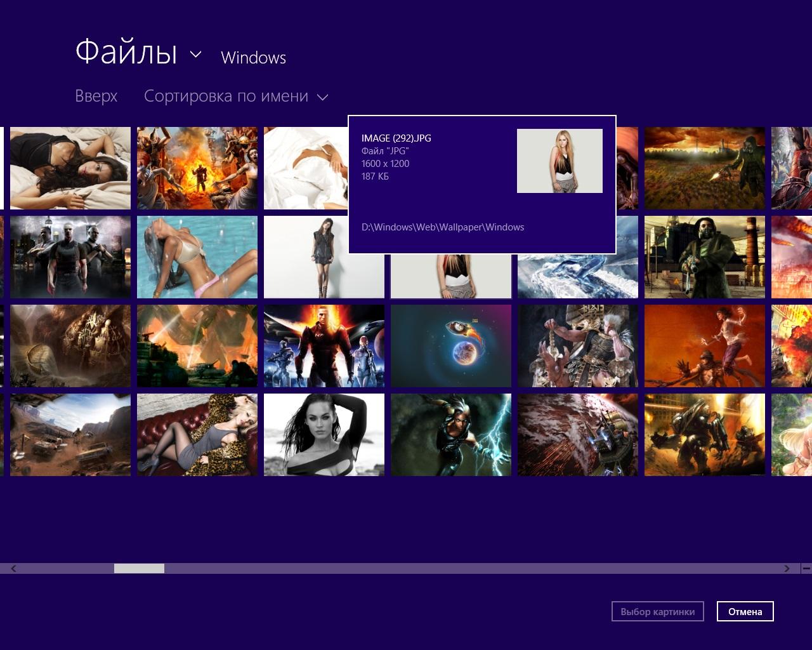Choose the woman in pool water thumbnail
Viewport: 812px width, 650px height.
(197, 257)
